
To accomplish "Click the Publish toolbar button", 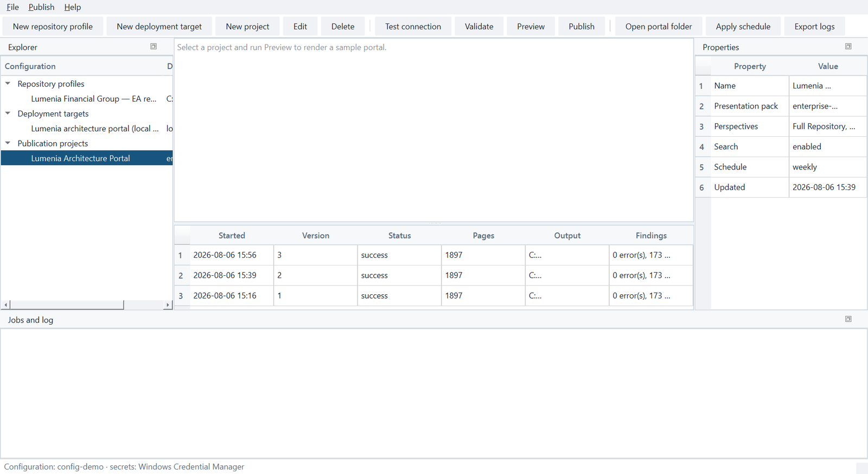I will pyautogui.click(x=582, y=27).
